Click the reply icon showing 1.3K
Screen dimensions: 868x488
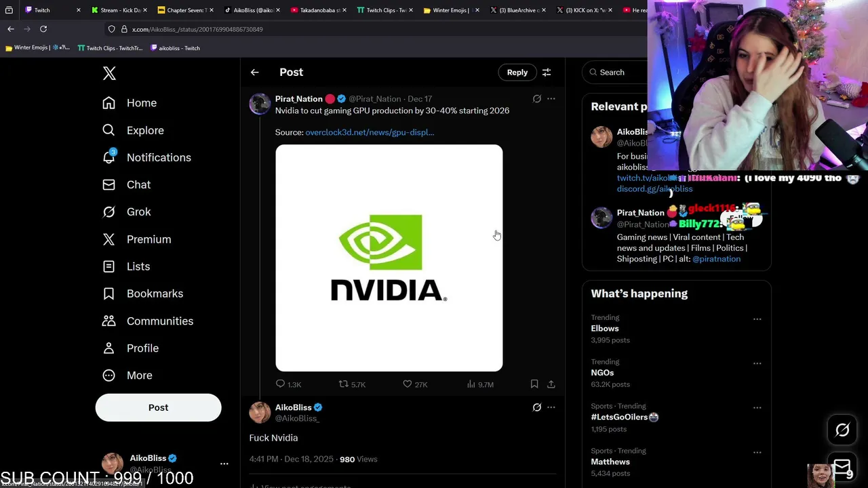pyautogui.click(x=288, y=384)
